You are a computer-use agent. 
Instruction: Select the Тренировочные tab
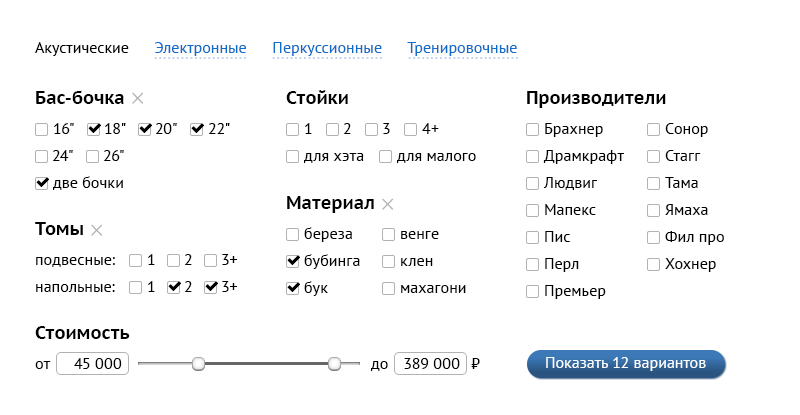pos(462,48)
